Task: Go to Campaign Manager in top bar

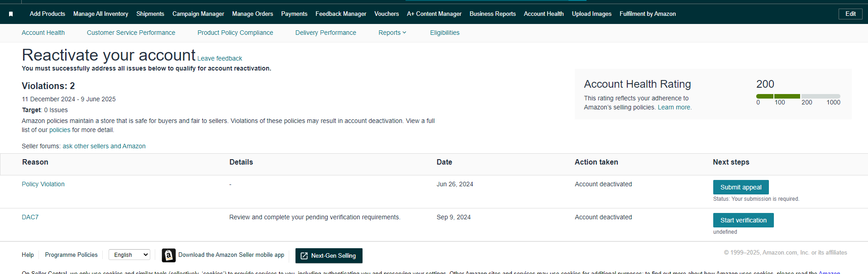Action: click(198, 14)
